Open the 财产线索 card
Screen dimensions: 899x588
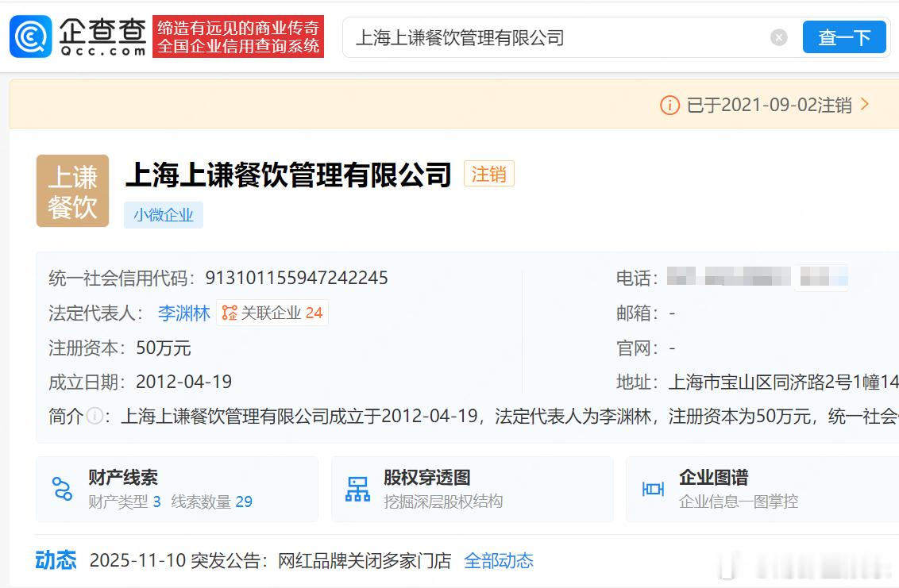tap(177, 489)
